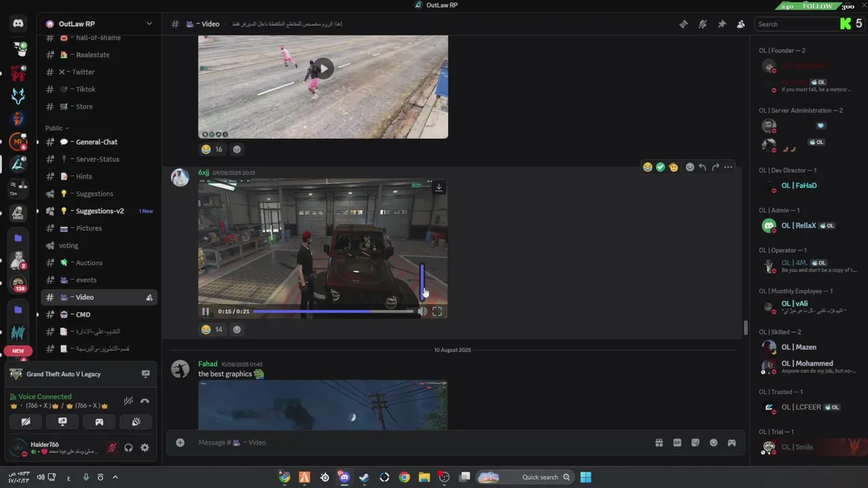This screenshot has height=488, width=868.
Task: Open fullscreen on the garage video
Action: click(437, 312)
